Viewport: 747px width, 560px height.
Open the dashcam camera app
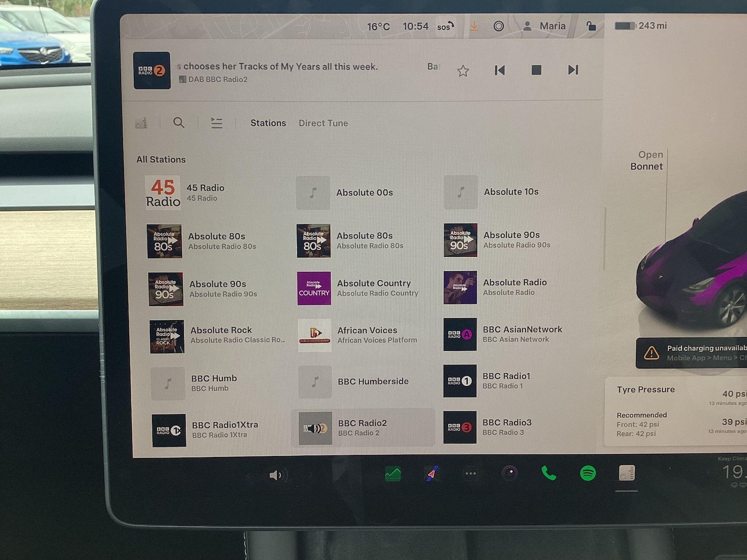tap(509, 473)
